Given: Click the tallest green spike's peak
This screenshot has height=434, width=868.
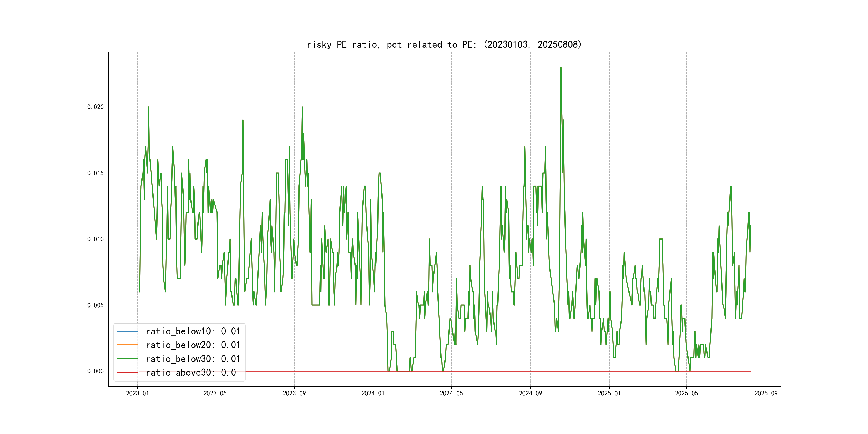Looking at the screenshot, I should coord(561,68).
